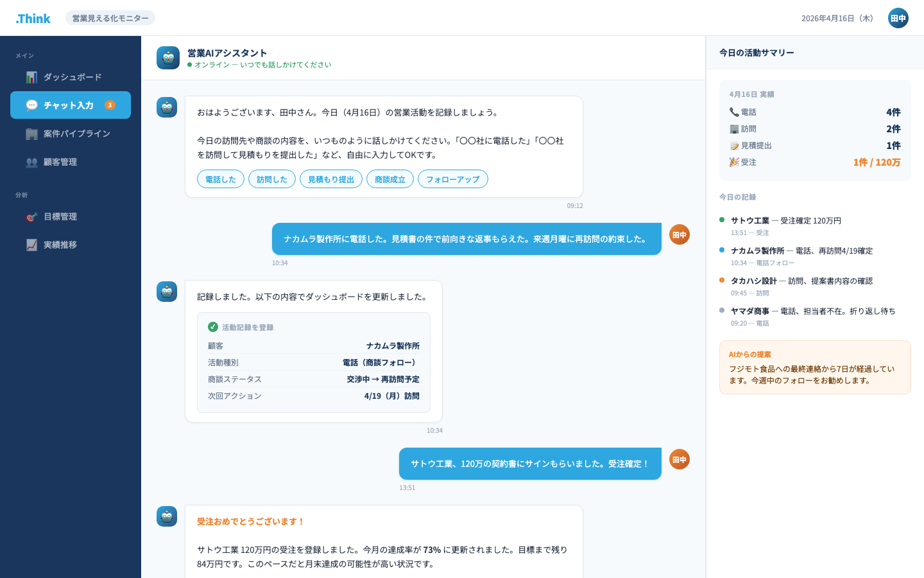Click the ダッシュボード bar chart icon
Viewport: 924px width, 578px height.
[x=31, y=77]
